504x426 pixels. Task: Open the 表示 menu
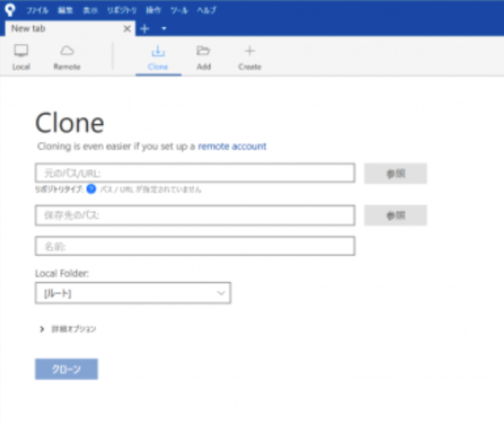[90, 11]
